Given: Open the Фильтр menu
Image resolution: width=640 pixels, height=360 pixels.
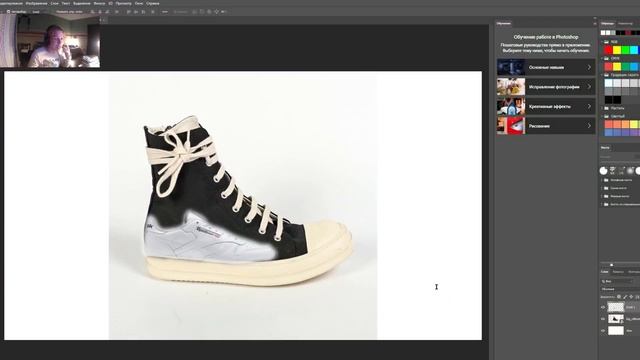Looking at the screenshot, I should (x=99, y=3).
